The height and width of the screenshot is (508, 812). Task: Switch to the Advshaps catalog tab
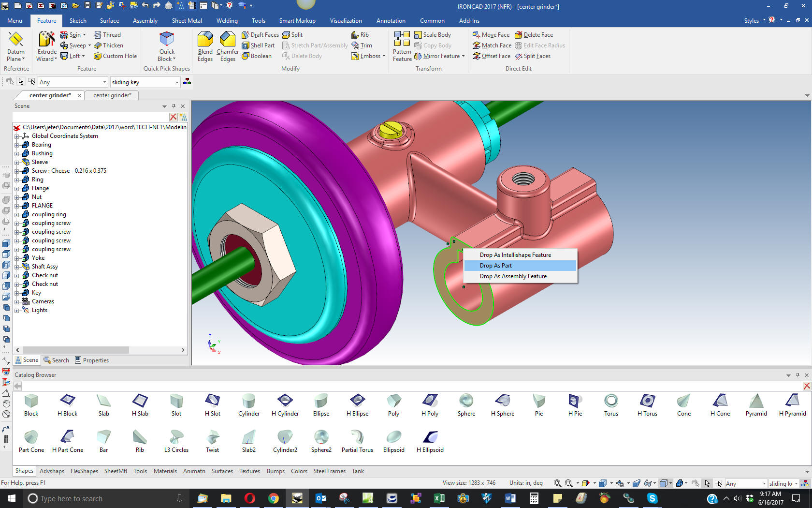point(52,471)
